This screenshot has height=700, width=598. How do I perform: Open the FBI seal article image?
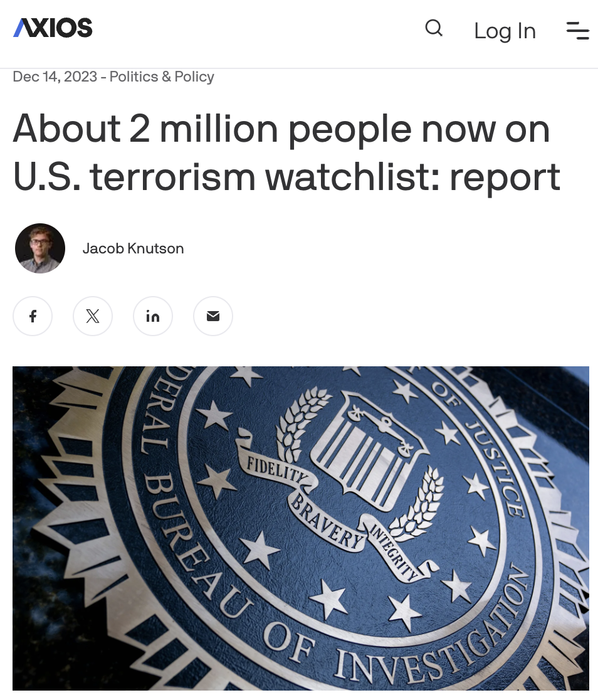point(301,528)
